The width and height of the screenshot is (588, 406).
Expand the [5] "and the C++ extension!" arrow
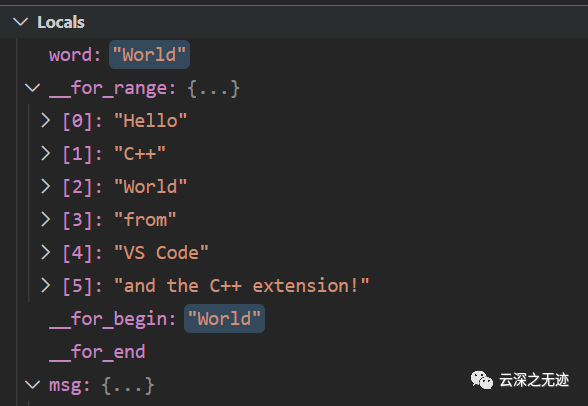tap(45, 285)
